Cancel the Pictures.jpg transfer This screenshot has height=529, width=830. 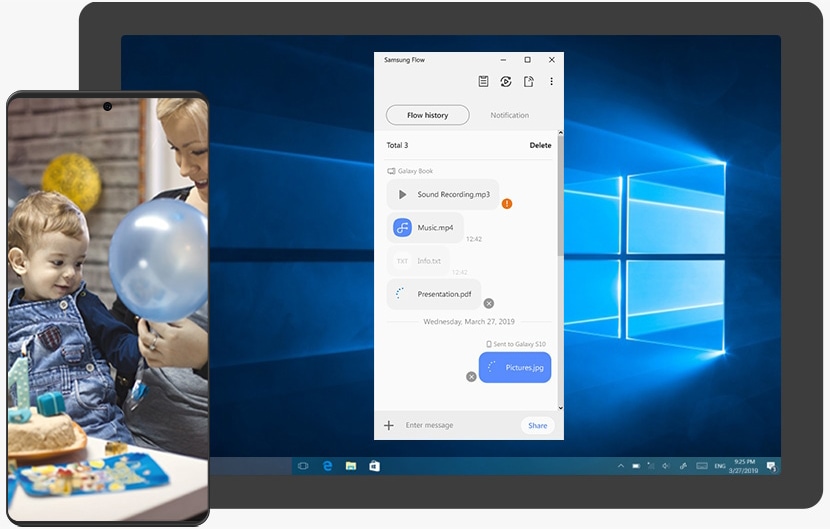tap(471, 377)
